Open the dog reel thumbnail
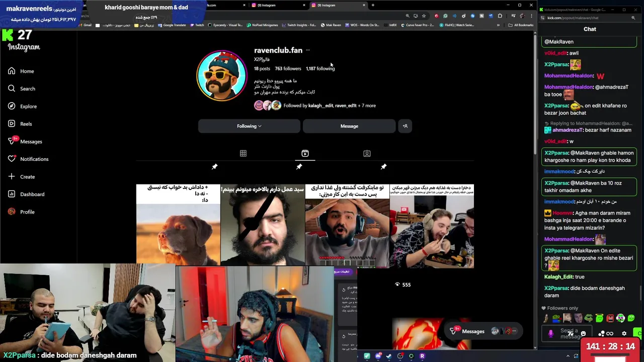644x362 pixels. click(178, 224)
